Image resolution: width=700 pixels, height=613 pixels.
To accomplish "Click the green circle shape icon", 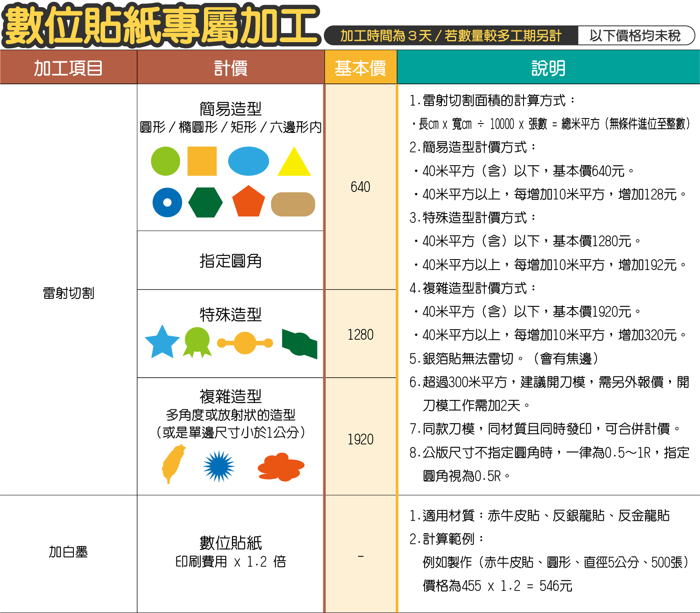I will (x=166, y=161).
